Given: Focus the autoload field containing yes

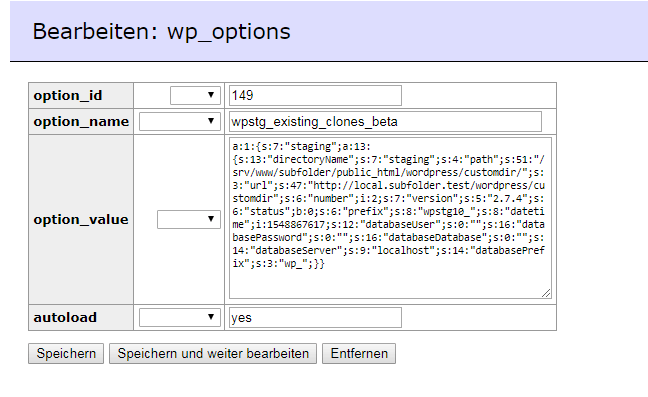Looking at the screenshot, I should tap(315, 317).
